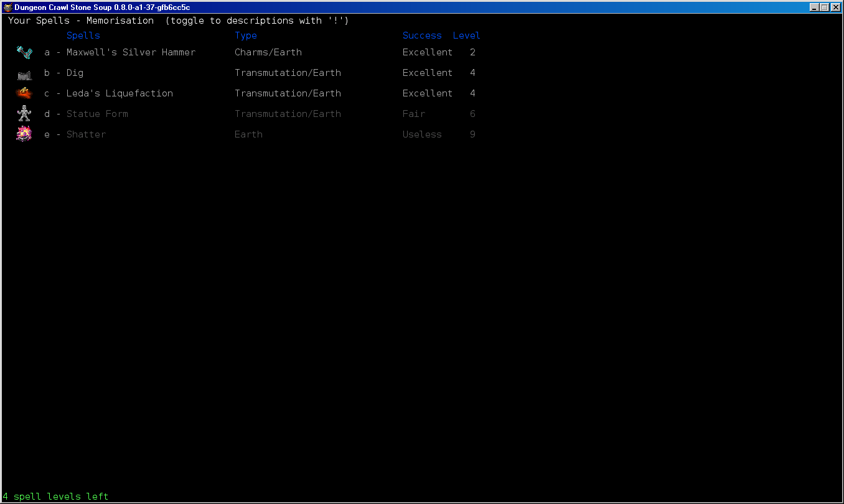Select the greyed-out Shatter spell name

pos(86,134)
